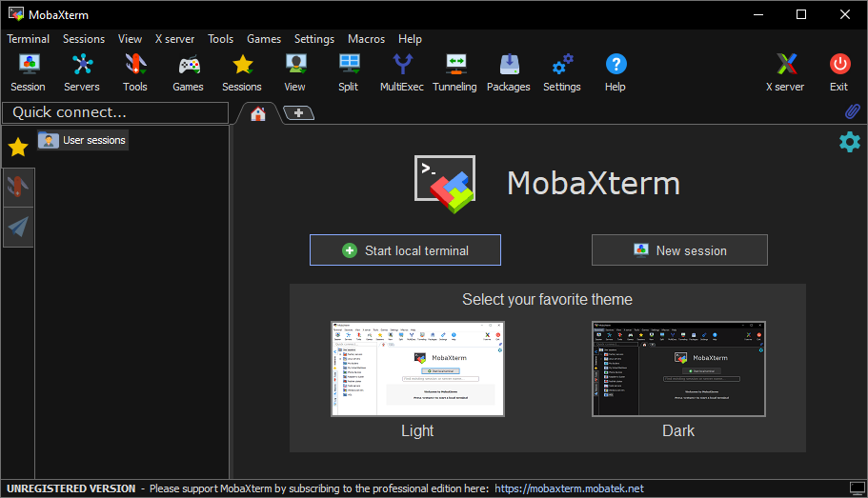Screen dimensions: 868x498
Task: Click the Quick connect input field
Action: [115, 112]
